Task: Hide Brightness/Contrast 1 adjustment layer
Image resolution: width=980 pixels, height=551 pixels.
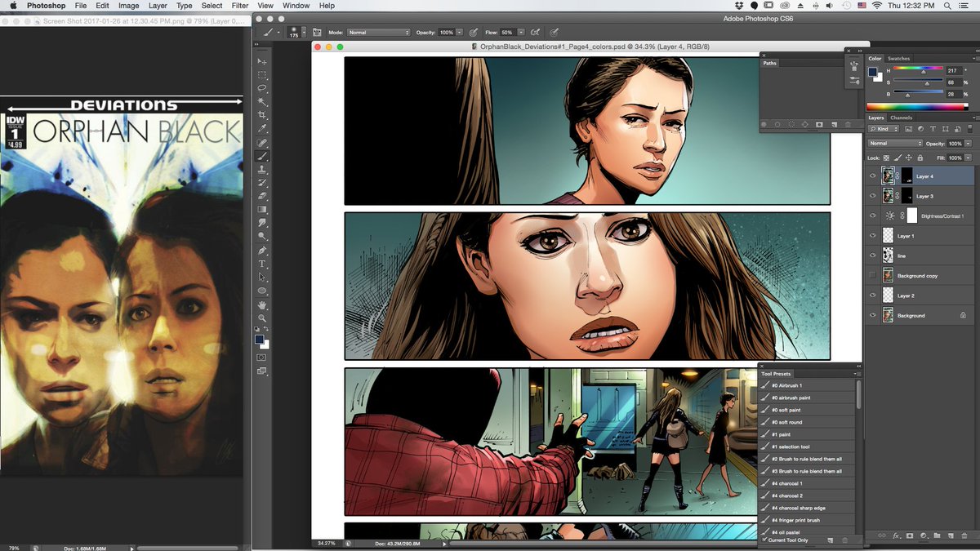Action: pos(873,216)
